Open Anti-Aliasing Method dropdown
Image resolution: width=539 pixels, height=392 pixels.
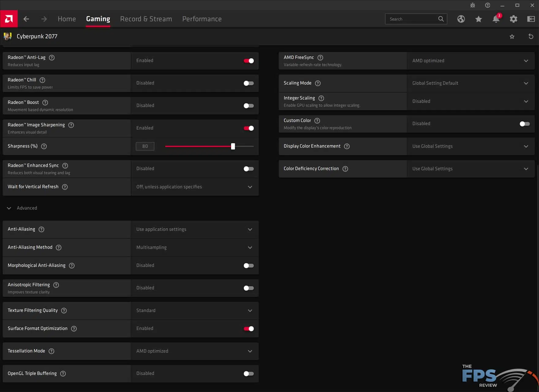tap(195, 247)
